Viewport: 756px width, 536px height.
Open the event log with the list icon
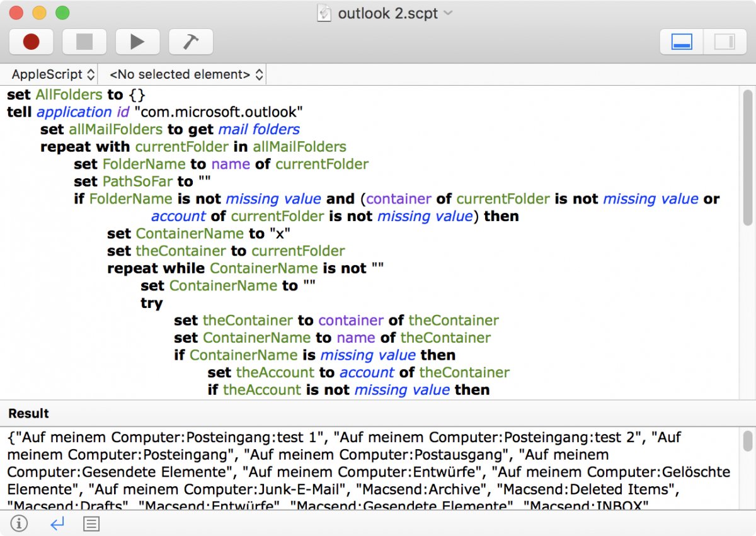[x=91, y=523]
